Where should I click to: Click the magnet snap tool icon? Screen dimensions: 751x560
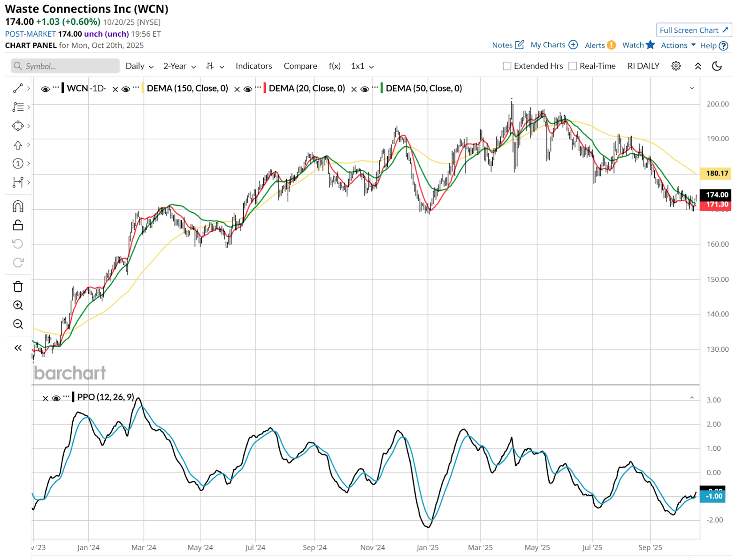point(18,206)
